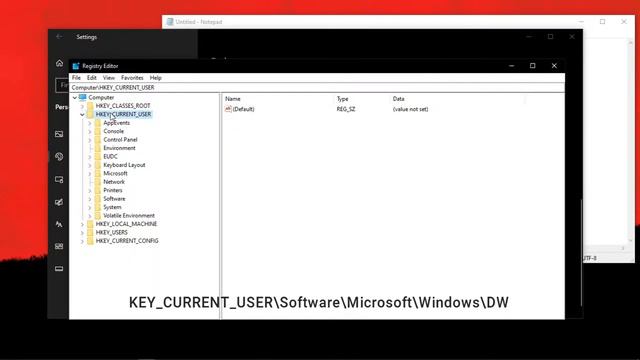Click the Keyboard Layout folder icon
Screen dimensions: 640x360
[98, 165]
